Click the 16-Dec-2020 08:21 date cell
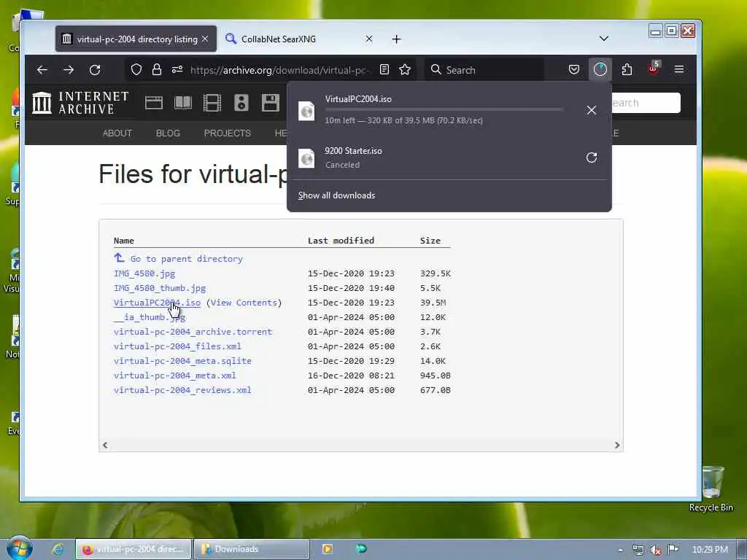Screen dimensions: 747x560 click(351, 376)
